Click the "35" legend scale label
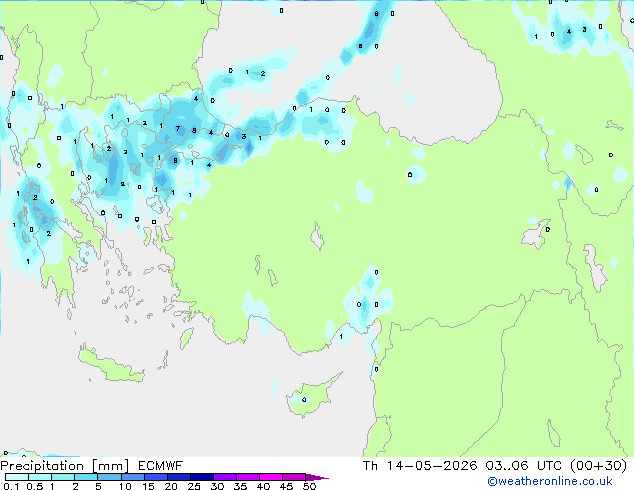Viewport: 634px width, 490px height. 240,486
